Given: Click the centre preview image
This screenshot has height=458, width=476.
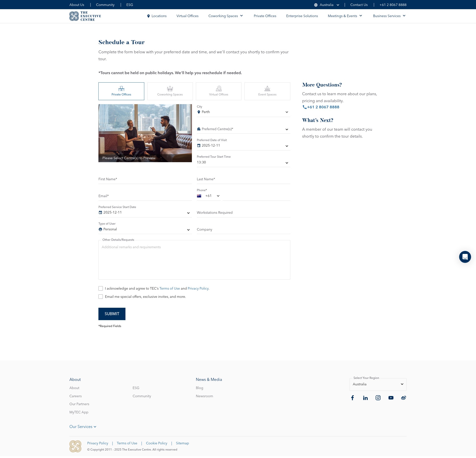Looking at the screenshot, I should point(145,133).
